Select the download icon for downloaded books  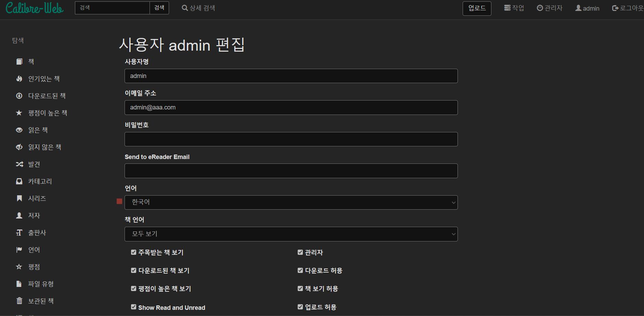19,96
